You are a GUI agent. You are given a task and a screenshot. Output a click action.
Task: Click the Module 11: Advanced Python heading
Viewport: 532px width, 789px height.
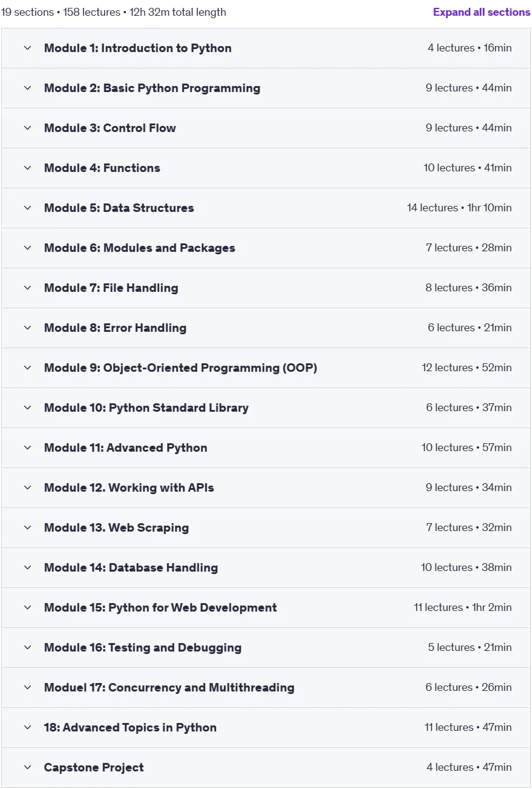point(125,447)
